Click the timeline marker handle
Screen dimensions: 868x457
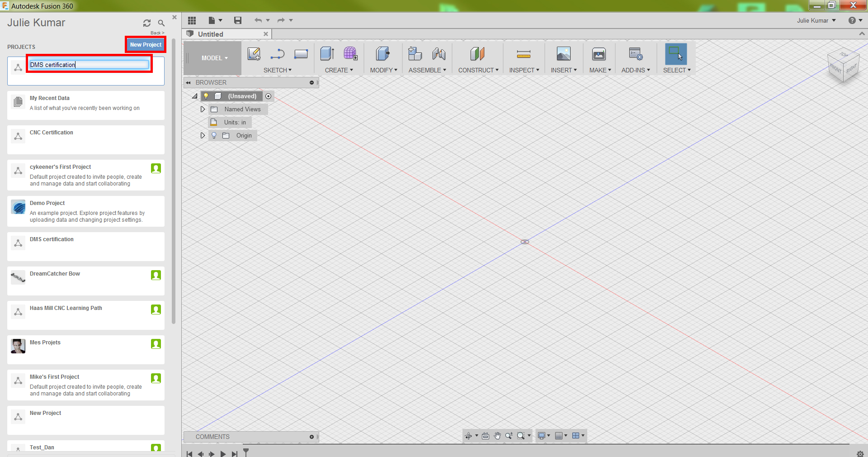pyautogui.click(x=246, y=452)
